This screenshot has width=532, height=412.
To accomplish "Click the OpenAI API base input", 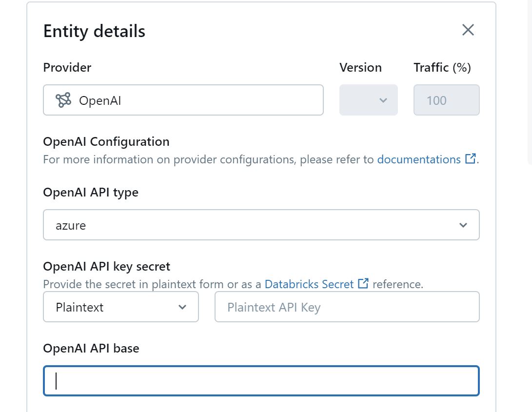I will (261, 381).
